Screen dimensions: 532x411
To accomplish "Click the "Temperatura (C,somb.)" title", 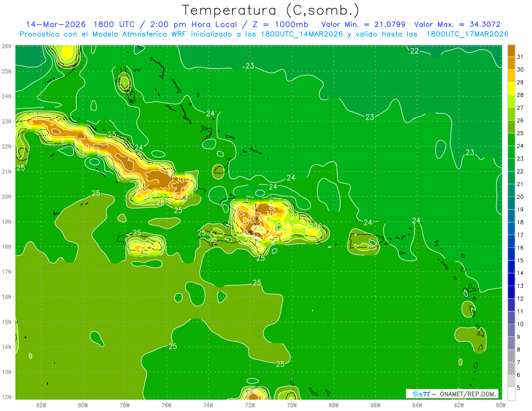I will [x=271, y=10].
